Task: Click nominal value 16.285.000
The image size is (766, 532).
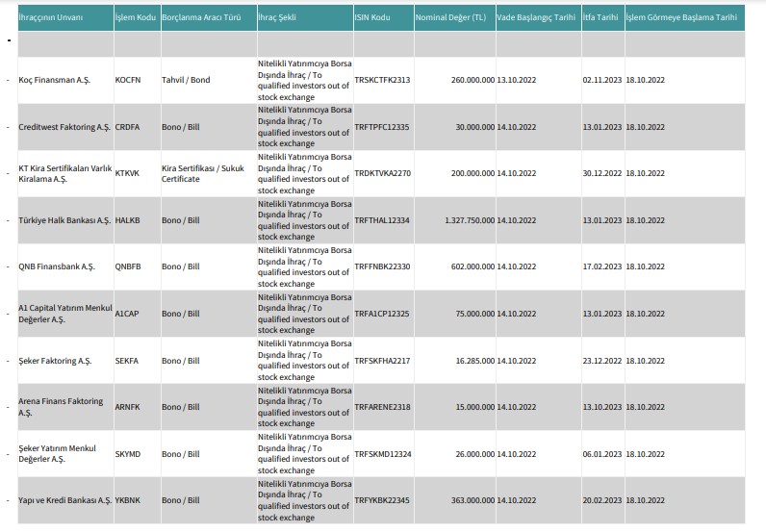Action: click(x=475, y=361)
